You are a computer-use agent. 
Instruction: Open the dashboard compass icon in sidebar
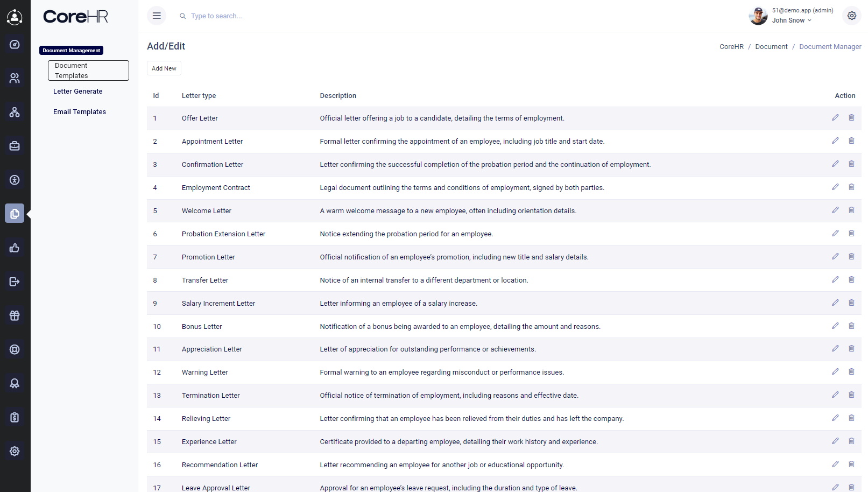tap(15, 45)
